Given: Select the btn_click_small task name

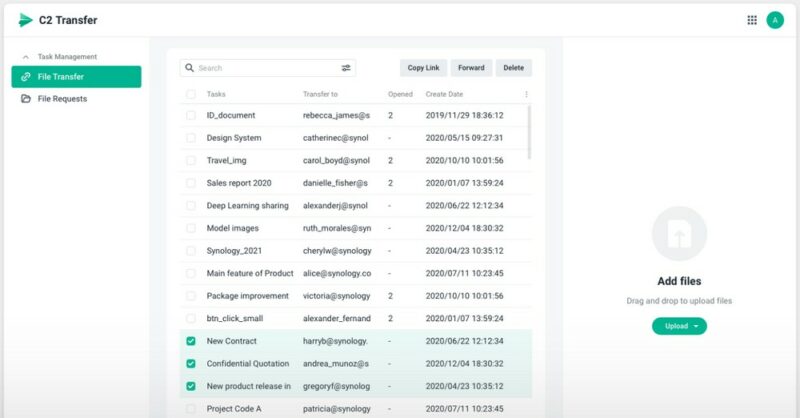Looking at the screenshot, I should tap(235, 318).
